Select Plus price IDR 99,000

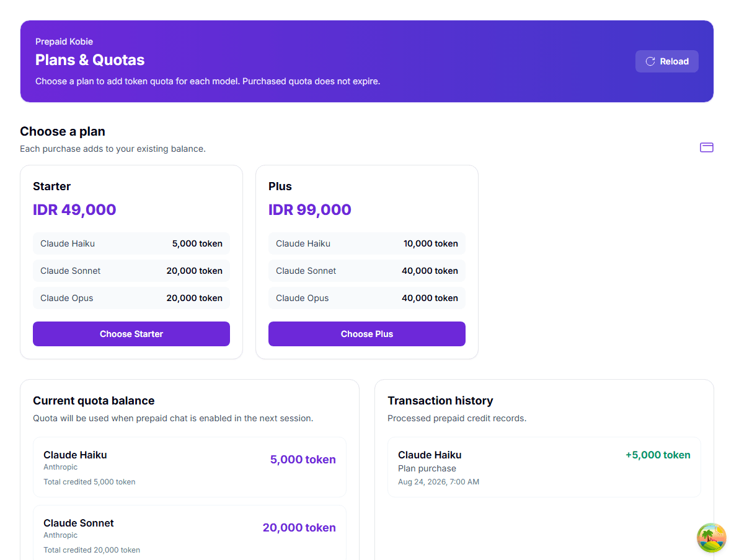[x=310, y=209]
